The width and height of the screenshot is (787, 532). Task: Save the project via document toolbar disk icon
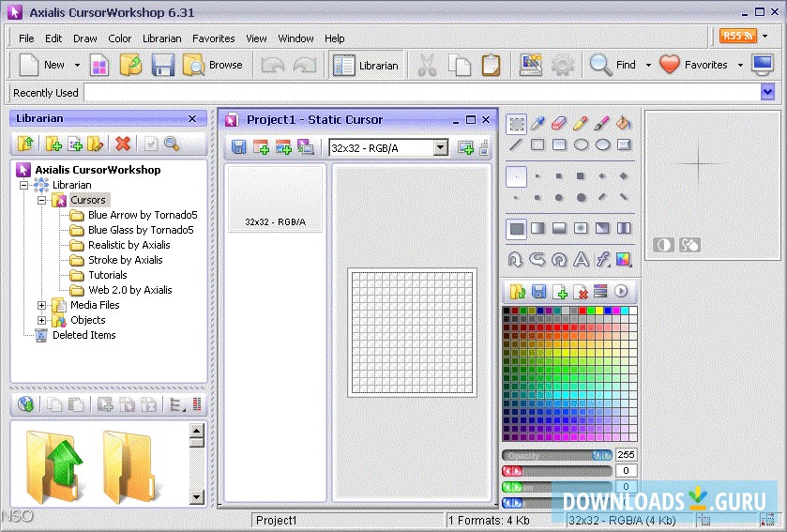tap(238, 147)
